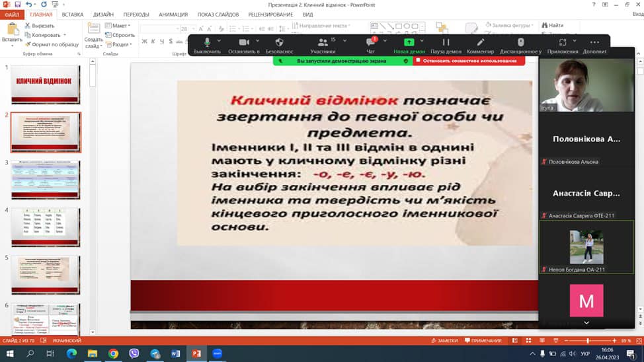Viewport: 644px width, 362px height.
Task: Open the Zoom chat window
Action: click(370, 43)
